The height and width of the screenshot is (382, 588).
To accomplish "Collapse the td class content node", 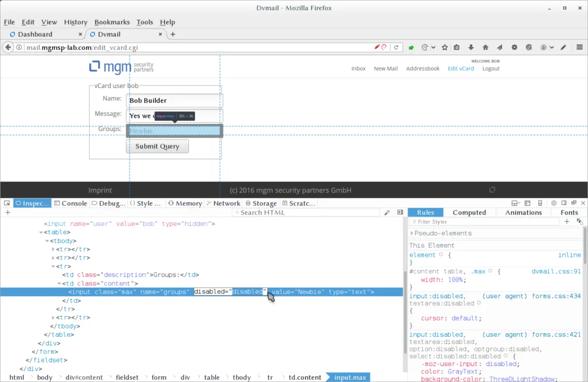I will (x=60, y=283).
